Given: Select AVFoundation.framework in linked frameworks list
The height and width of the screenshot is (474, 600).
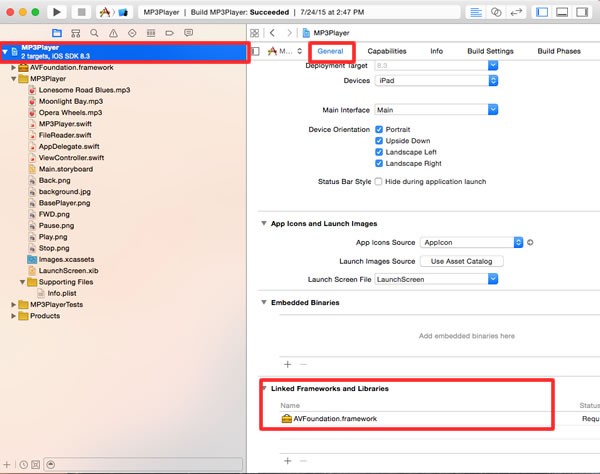Looking at the screenshot, I should [x=335, y=419].
